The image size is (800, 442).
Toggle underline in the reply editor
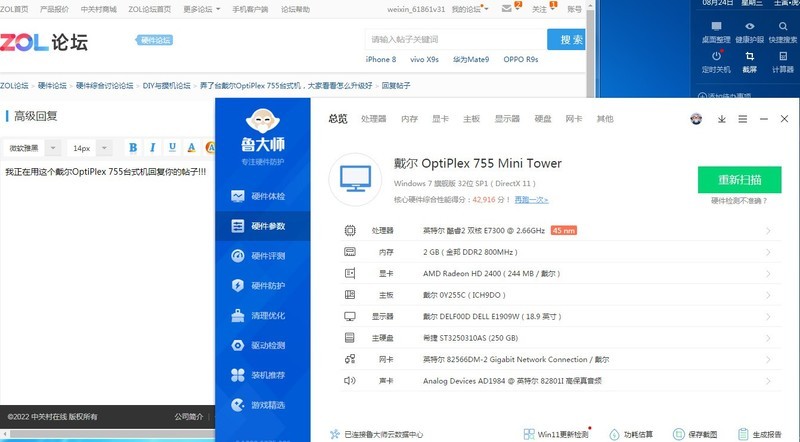172,148
